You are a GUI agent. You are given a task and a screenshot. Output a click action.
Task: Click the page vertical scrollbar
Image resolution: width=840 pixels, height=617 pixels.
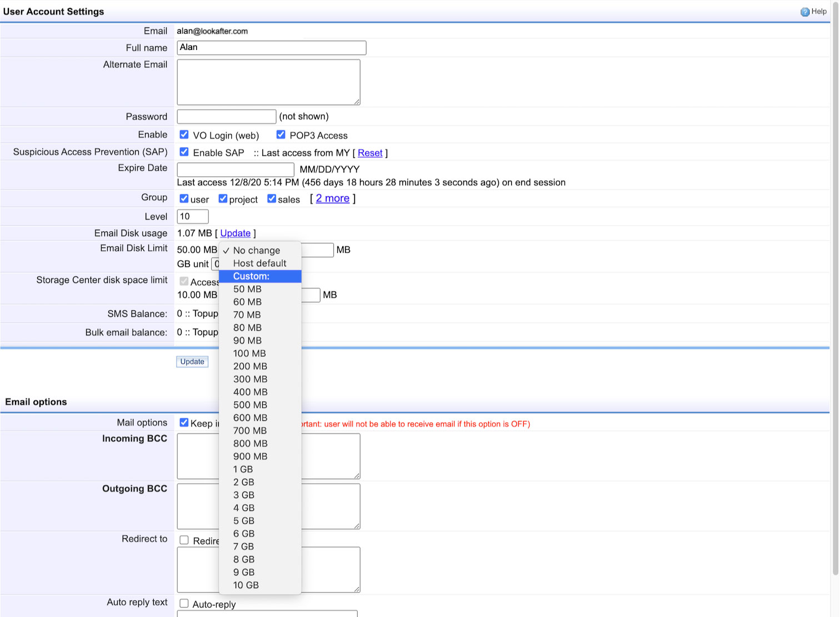click(x=835, y=278)
